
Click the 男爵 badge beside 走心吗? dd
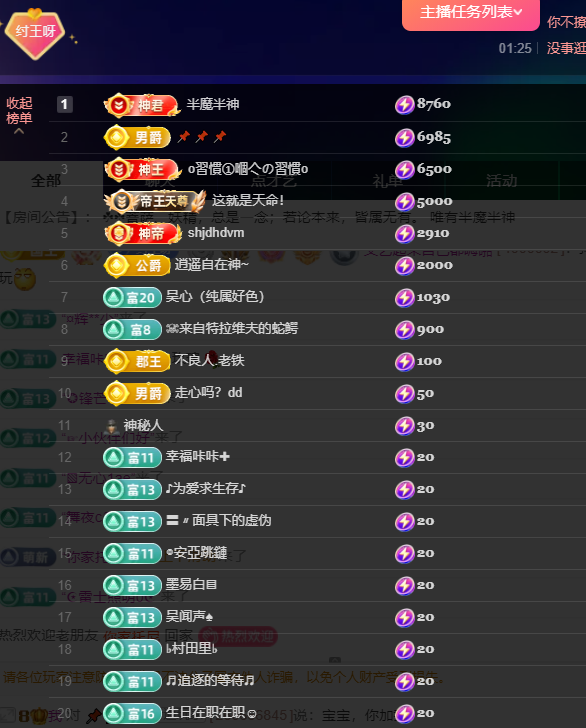click(137, 394)
